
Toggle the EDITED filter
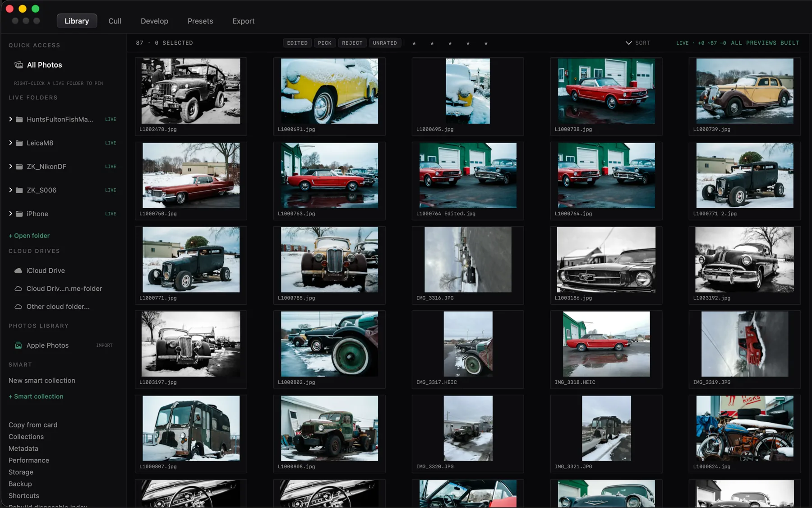tap(297, 43)
